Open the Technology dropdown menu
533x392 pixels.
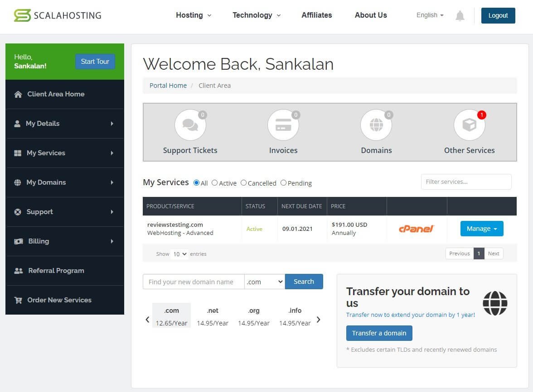click(257, 15)
